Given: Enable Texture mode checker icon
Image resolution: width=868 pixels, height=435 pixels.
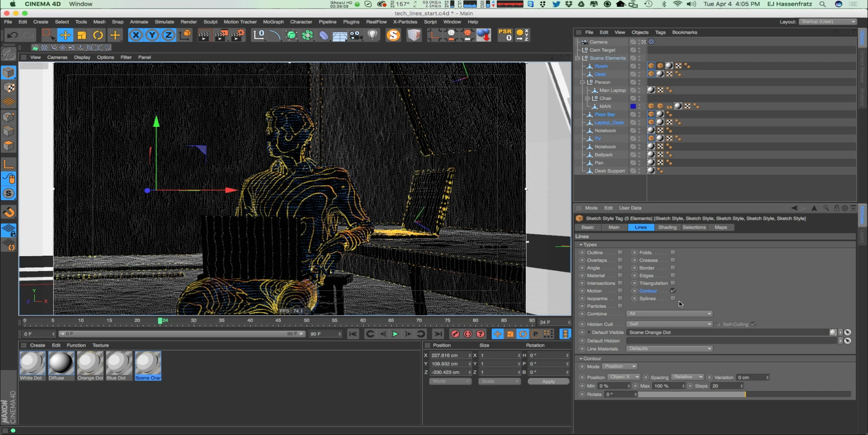Looking at the screenshot, I should (x=9, y=88).
